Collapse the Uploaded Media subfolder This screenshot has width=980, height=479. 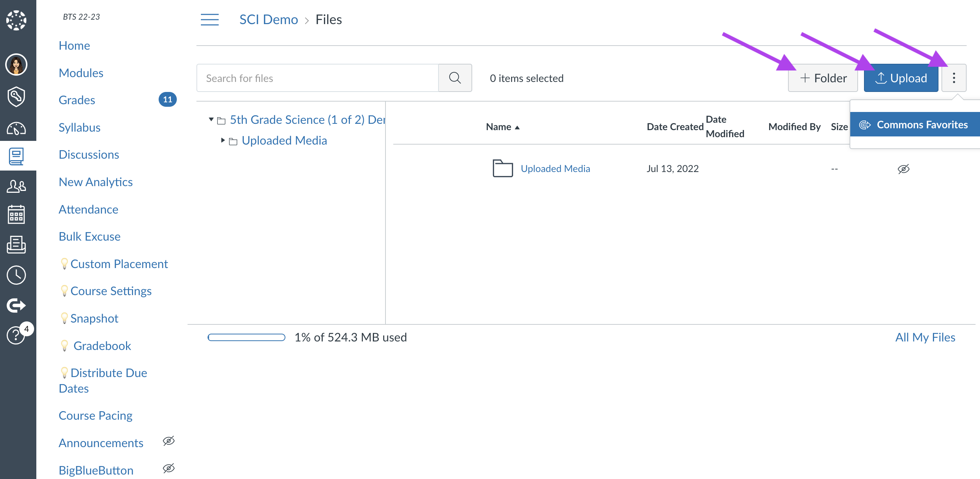tap(223, 140)
